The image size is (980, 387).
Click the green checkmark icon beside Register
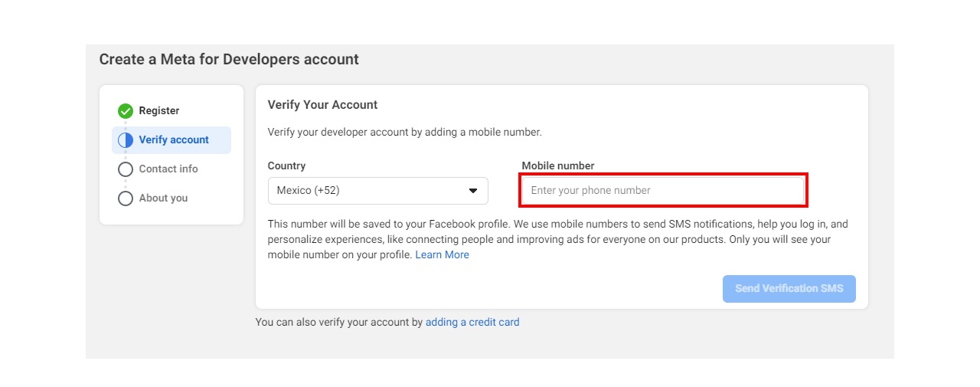(126, 111)
